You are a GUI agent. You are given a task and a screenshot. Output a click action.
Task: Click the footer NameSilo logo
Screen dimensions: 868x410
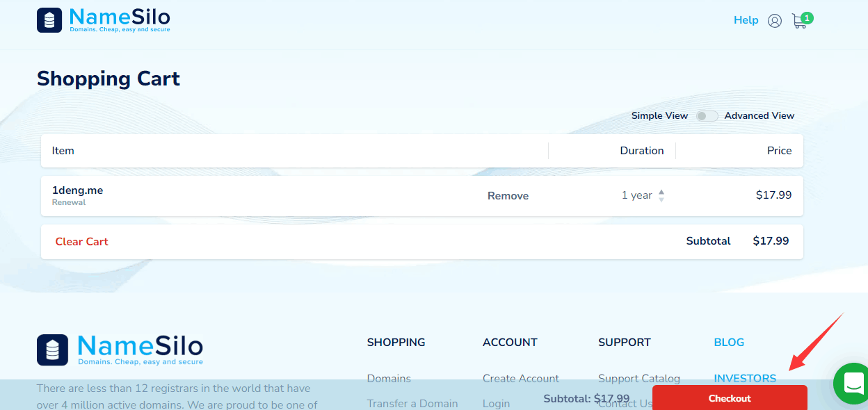pyautogui.click(x=120, y=350)
